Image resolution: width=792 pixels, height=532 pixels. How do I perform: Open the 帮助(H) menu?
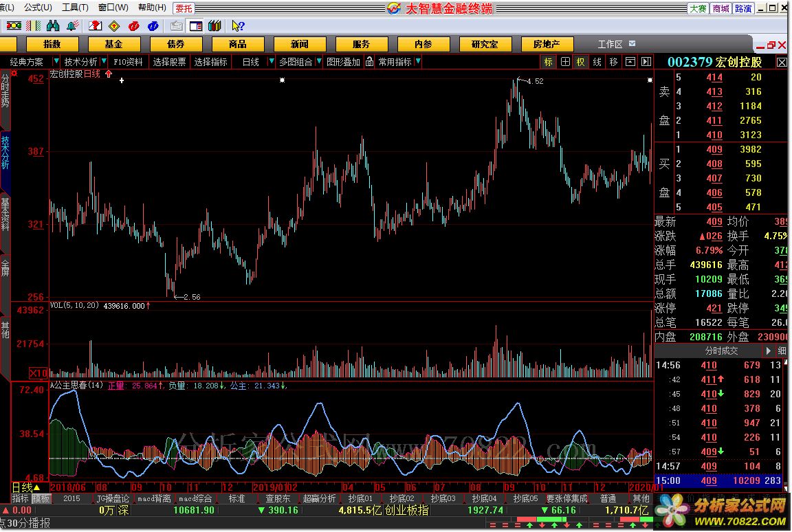click(x=152, y=8)
